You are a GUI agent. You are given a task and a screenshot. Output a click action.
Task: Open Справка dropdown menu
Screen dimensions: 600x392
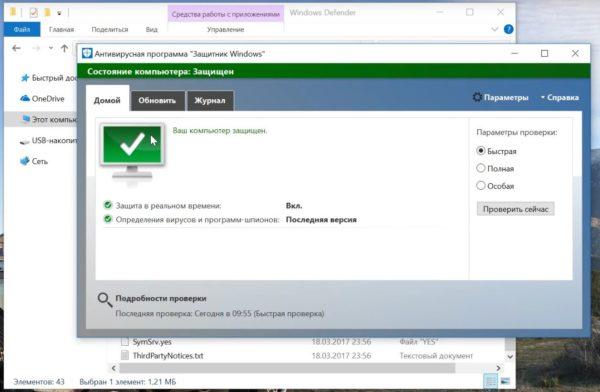pyautogui.click(x=559, y=98)
